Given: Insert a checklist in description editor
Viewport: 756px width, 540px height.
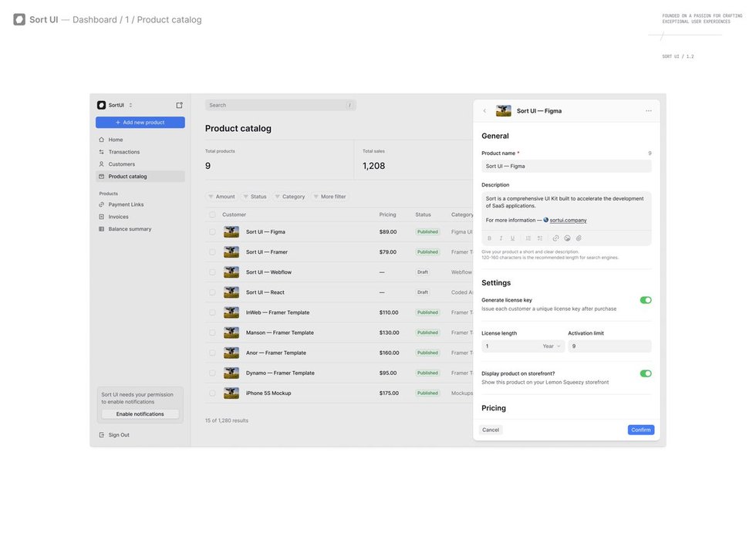Looking at the screenshot, I should pos(540,238).
